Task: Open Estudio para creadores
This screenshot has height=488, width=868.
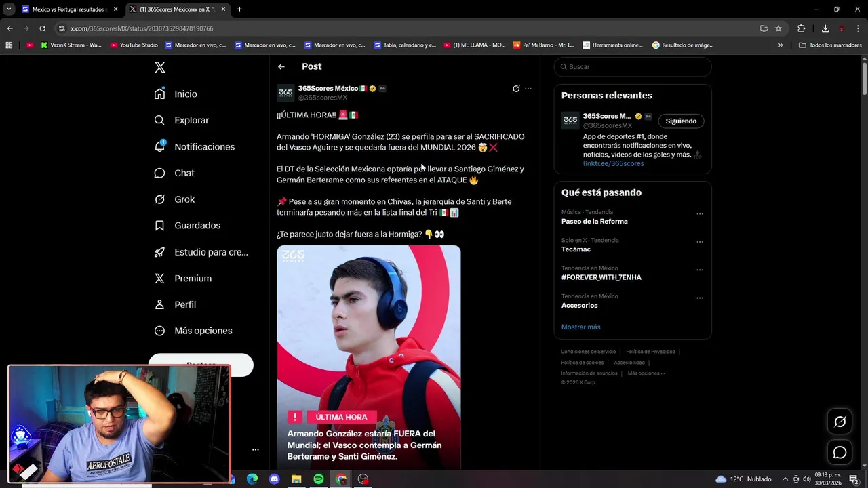Action: click(x=201, y=252)
